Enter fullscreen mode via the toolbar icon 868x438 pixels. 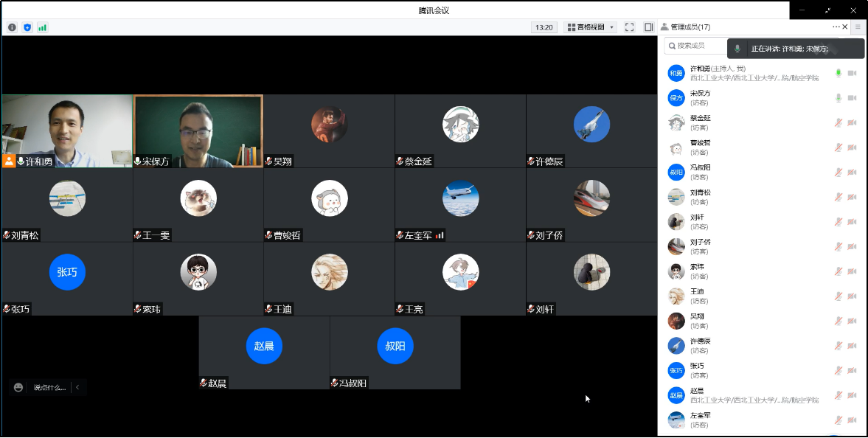pyautogui.click(x=629, y=27)
